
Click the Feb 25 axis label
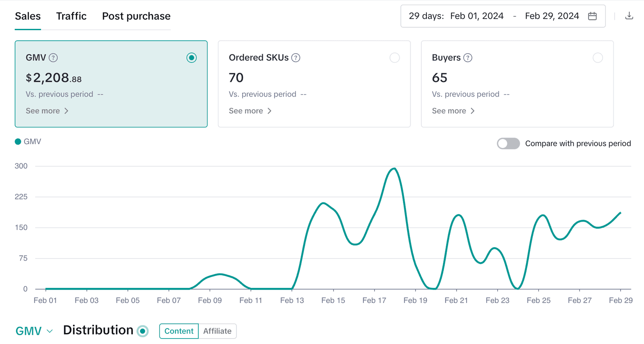538,300
